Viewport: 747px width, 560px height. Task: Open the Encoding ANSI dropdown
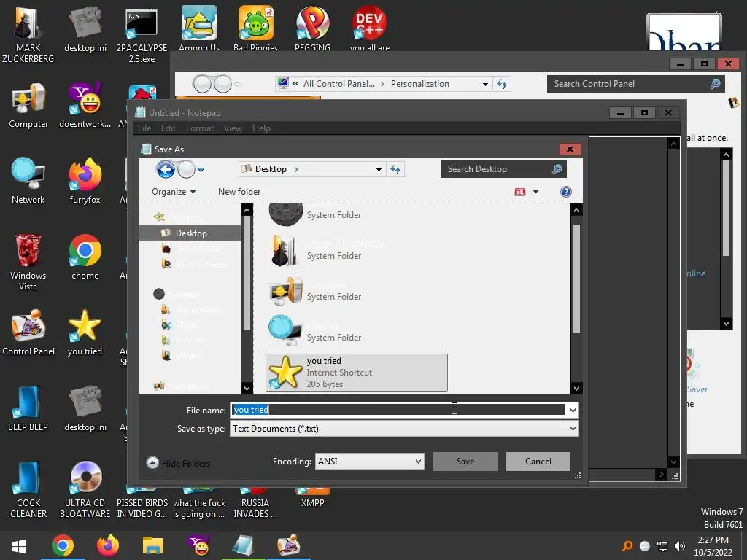click(x=369, y=462)
